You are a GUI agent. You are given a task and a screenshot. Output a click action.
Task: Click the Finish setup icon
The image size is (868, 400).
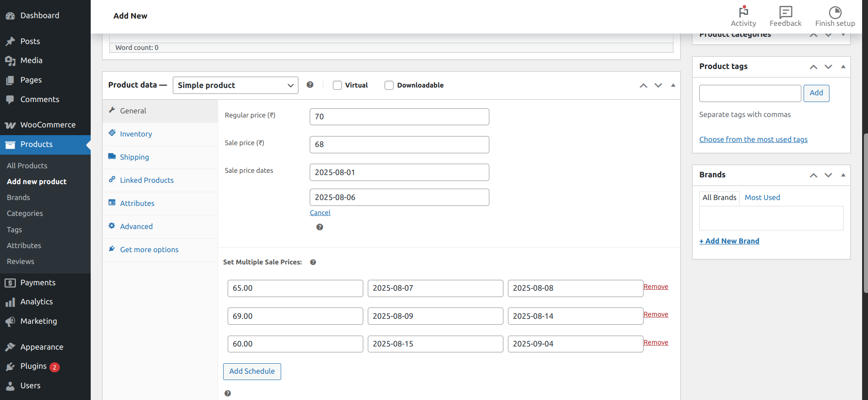[x=835, y=12]
